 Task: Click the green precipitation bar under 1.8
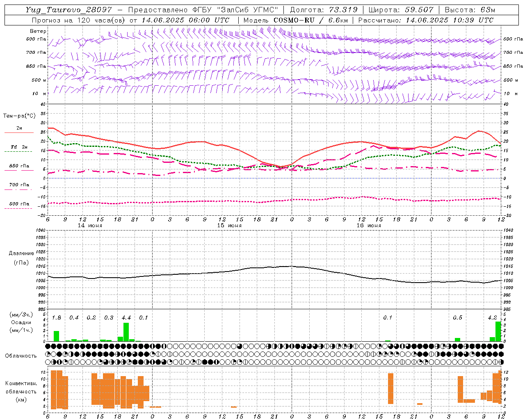tap(56, 336)
